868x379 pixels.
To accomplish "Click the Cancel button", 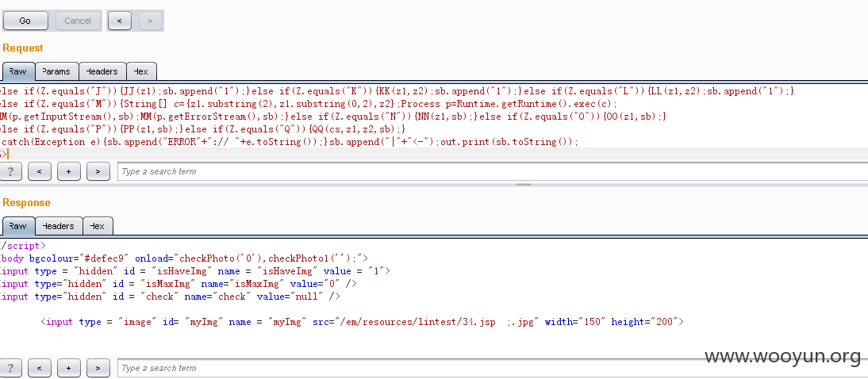I will pos(78,21).
